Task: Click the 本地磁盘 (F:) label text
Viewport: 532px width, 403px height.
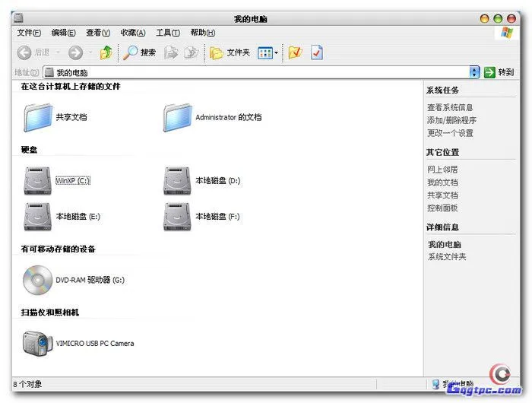Action: [217, 217]
